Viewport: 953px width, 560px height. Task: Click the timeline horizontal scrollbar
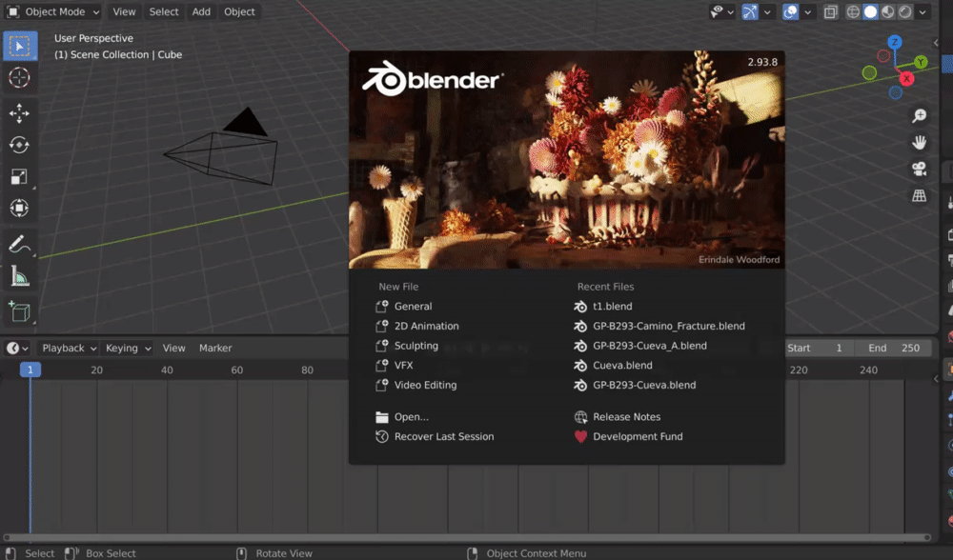coord(467,537)
